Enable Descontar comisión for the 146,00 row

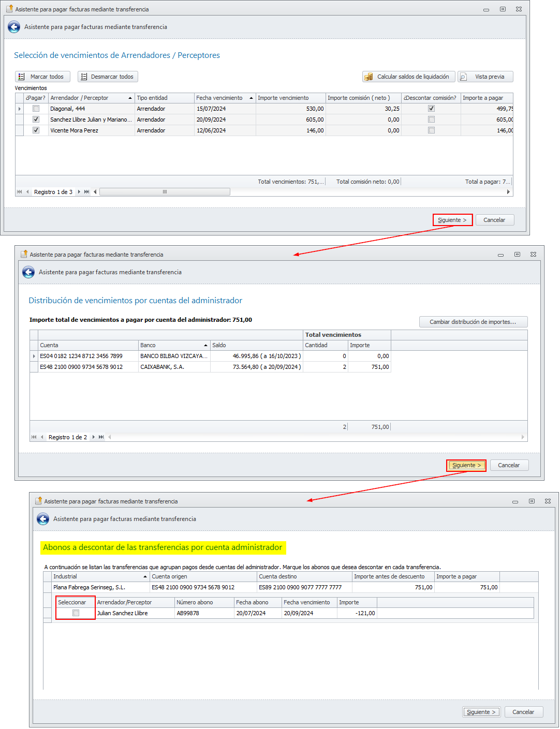tap(431, 130)
